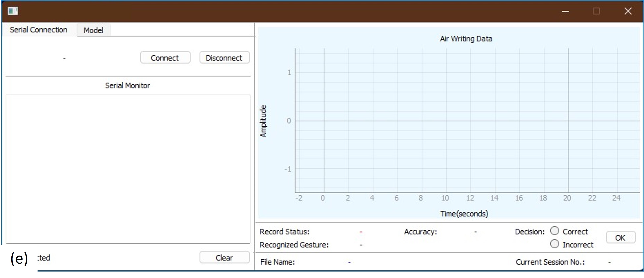Click the Recognized Gesture label
644x278 pixels.
pyautogui.click(x=294, y=245)
